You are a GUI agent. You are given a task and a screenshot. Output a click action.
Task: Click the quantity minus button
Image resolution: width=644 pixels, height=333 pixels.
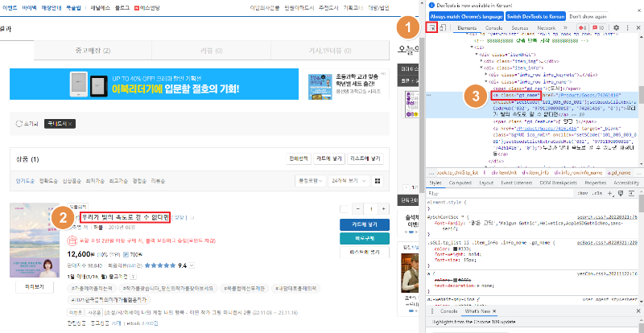(357, 209)
